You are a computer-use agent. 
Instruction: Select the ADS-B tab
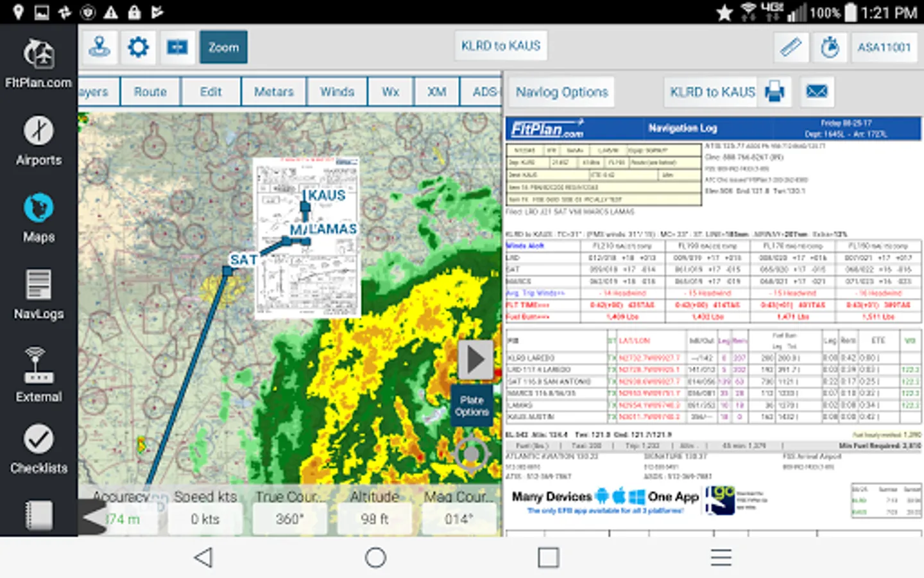[x=483, y=92]
